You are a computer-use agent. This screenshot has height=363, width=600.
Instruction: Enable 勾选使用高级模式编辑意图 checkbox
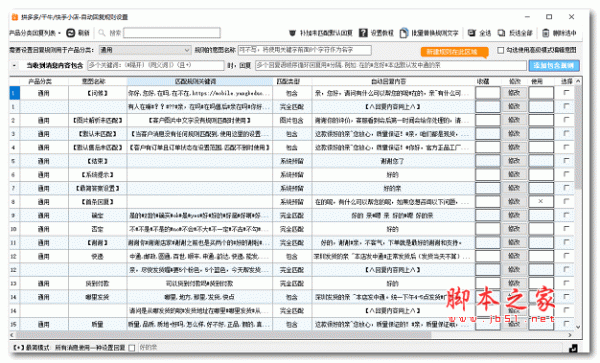pyautogui.click(x=501, y=50)
